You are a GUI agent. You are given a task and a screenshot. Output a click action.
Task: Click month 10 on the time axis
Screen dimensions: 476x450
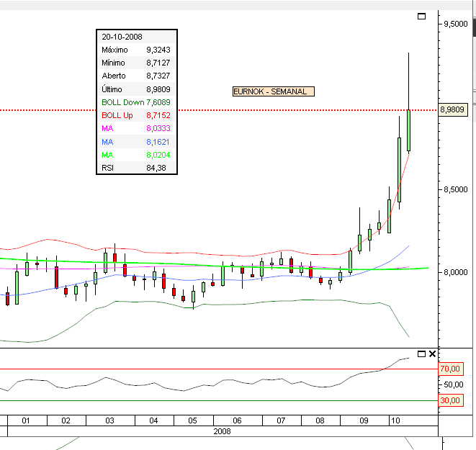(x=395, y=420)
